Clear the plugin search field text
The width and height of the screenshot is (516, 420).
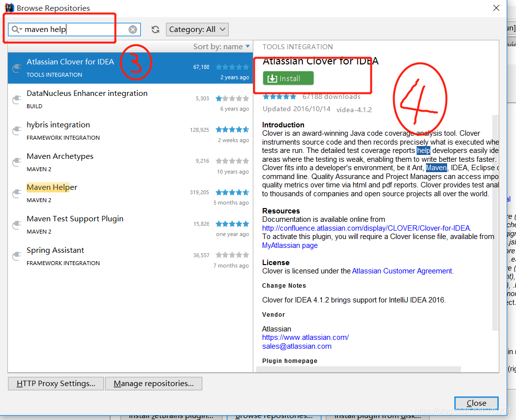(x=133, y=30)
